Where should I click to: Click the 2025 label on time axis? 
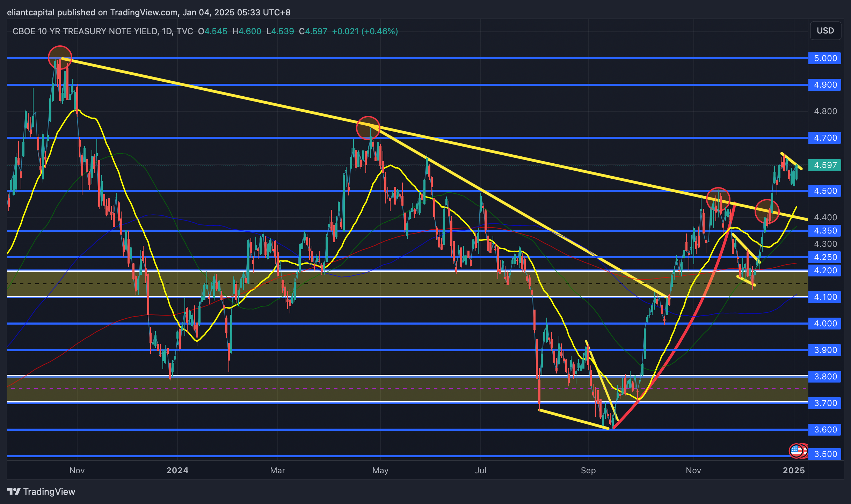pyautogui.click(x=794, y=470)
